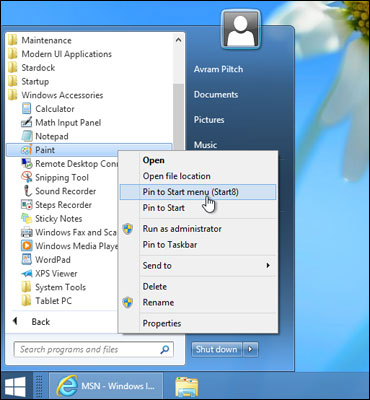Click the XPS Viewer icon
The width and height of the screenshot is (370, 400).
point(26,273)
